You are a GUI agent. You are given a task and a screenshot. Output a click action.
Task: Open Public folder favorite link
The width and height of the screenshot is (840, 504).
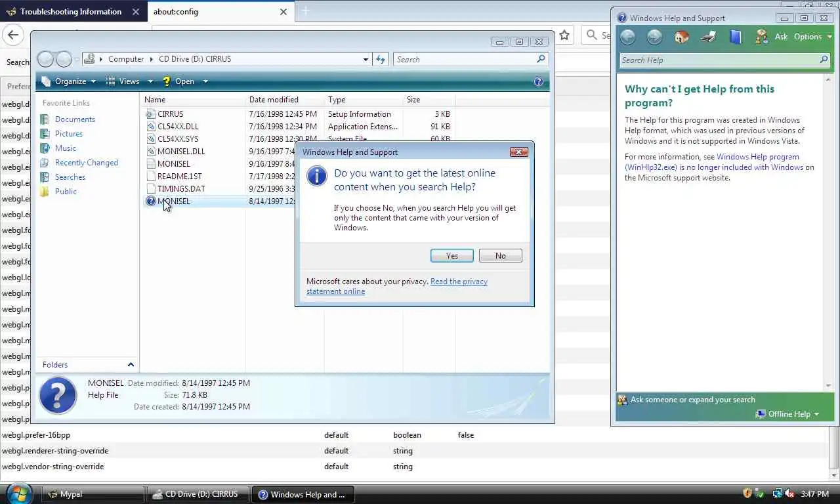pos(66,192)
